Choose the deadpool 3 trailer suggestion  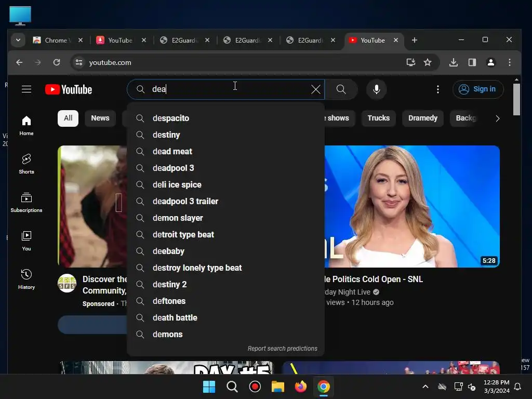[225, 201]
